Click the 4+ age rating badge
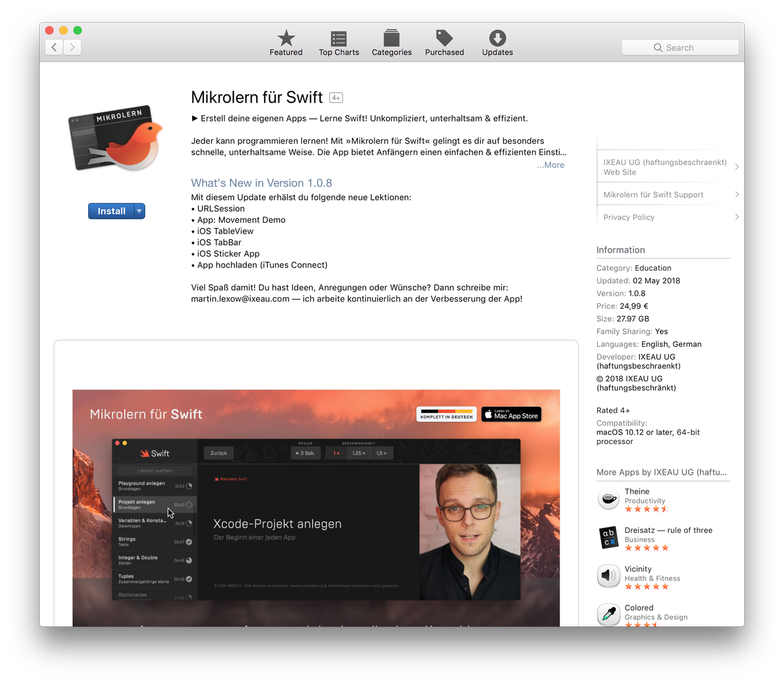This screenshot has width=784, height=683. tap(336, 98)
